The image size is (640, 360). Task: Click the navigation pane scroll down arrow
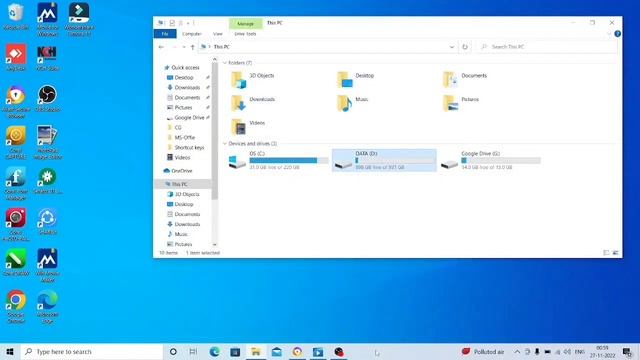tap(215, 244)
